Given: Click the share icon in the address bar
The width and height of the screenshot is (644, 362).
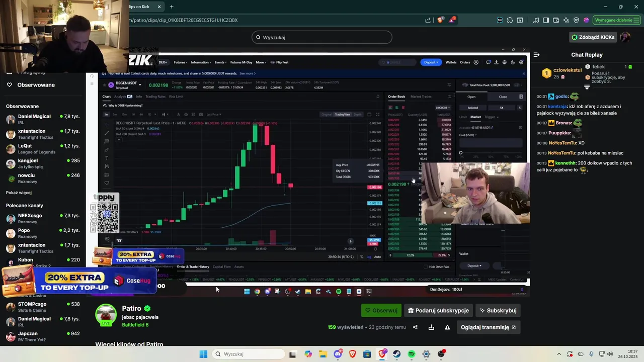Looking at the screenshot, I should point(428,20).
